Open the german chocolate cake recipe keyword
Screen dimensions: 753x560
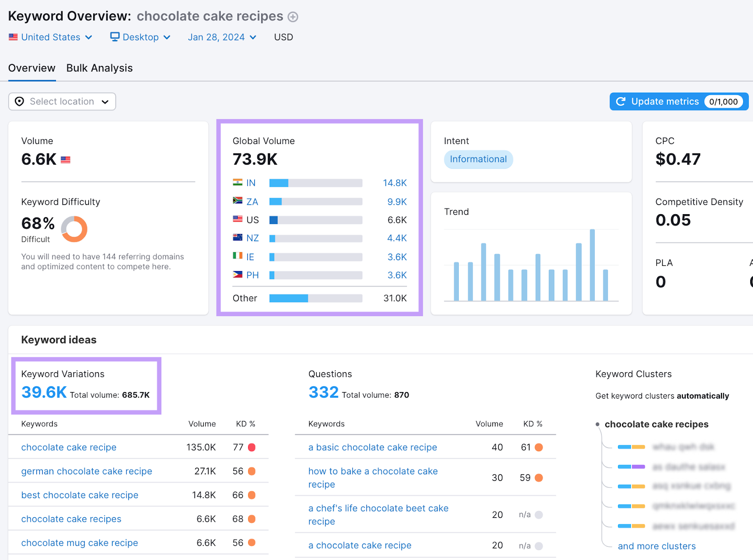point(86,471)
